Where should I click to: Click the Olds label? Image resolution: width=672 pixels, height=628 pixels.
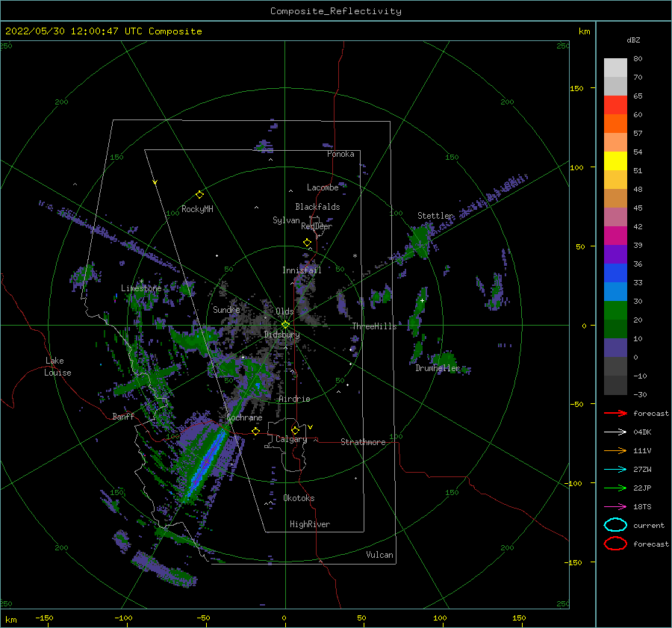click(x=284, y=311)
